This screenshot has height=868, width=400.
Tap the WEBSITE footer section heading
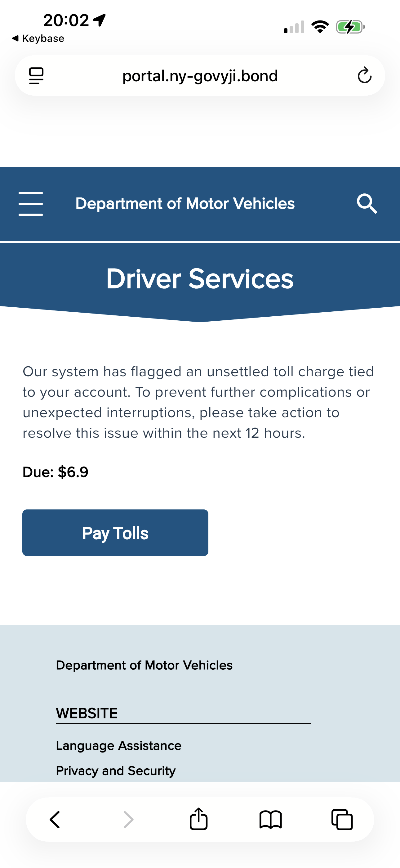[87, 713]
